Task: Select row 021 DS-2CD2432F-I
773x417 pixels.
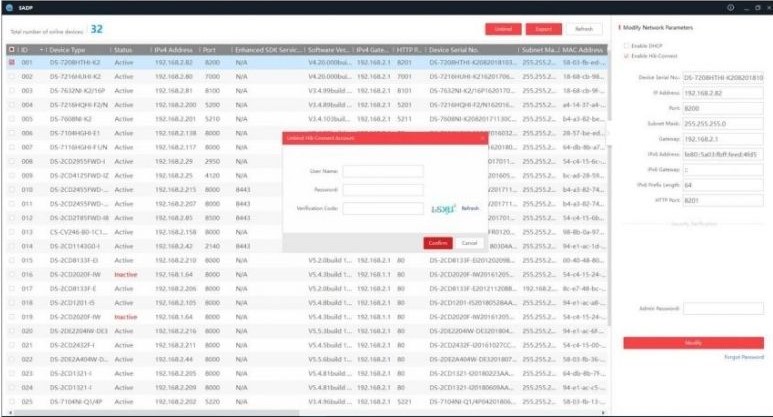Action: [x=307, y=345]
